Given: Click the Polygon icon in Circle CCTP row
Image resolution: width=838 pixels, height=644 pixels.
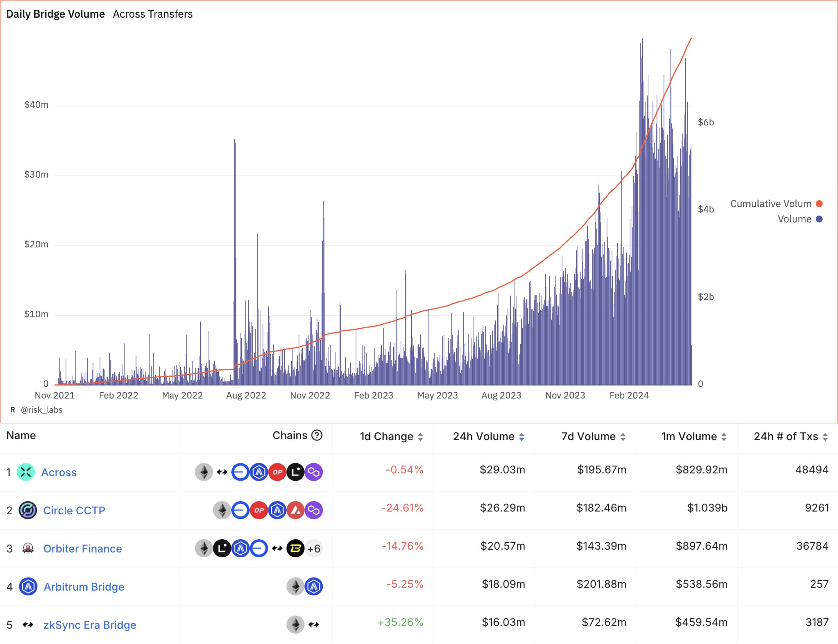Looking at the screenshot, I should pos(314,510).
